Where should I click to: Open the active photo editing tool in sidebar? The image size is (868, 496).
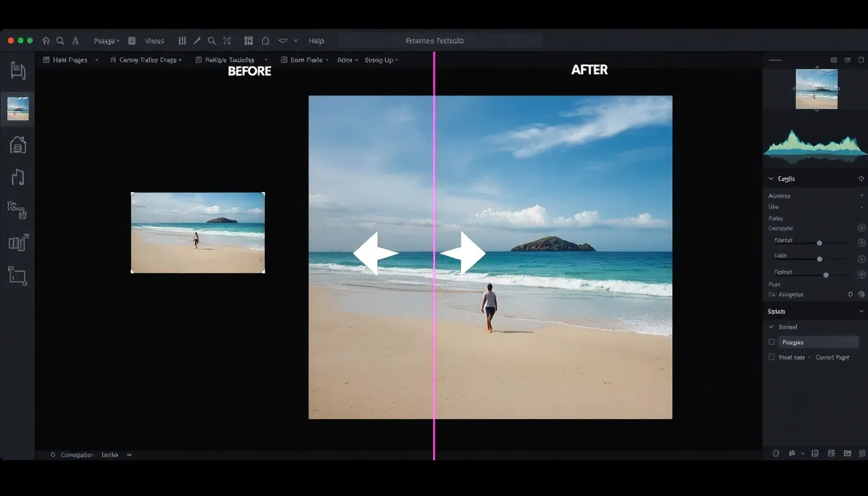17,108
